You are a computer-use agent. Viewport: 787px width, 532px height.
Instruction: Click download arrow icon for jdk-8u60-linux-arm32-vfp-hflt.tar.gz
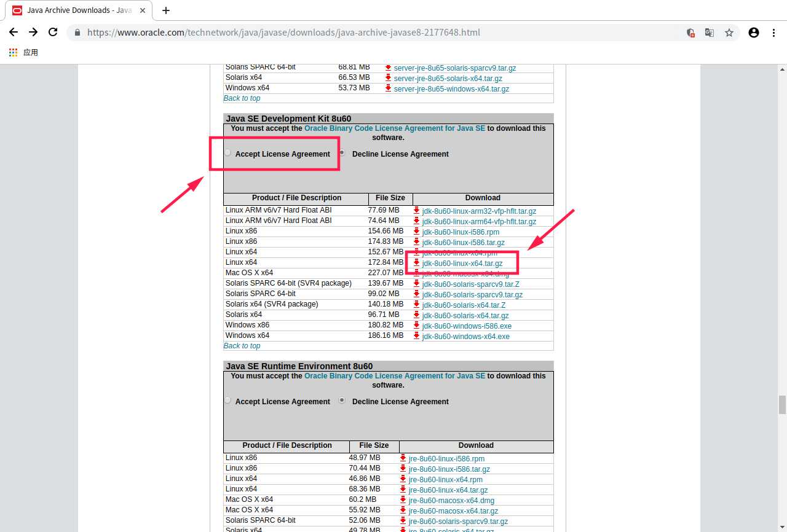coord(417,210)
